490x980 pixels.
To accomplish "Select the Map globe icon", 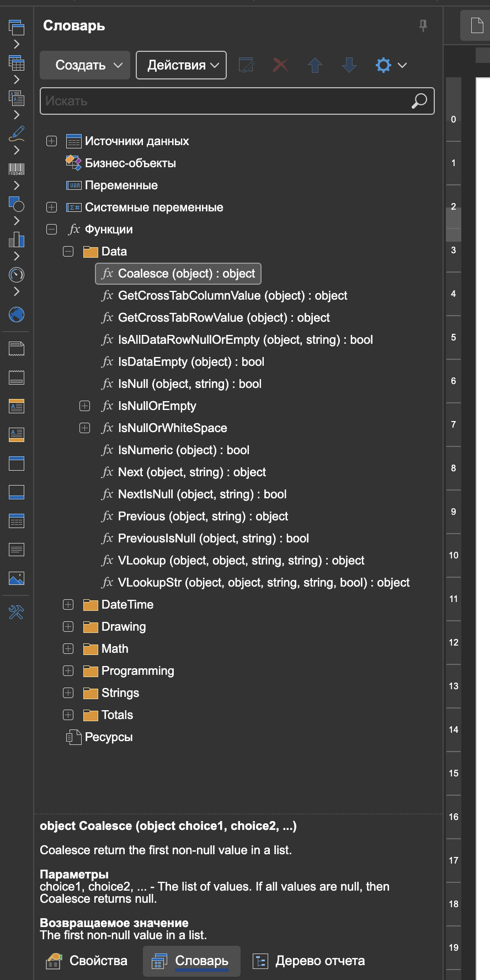I will pos(17,315).
